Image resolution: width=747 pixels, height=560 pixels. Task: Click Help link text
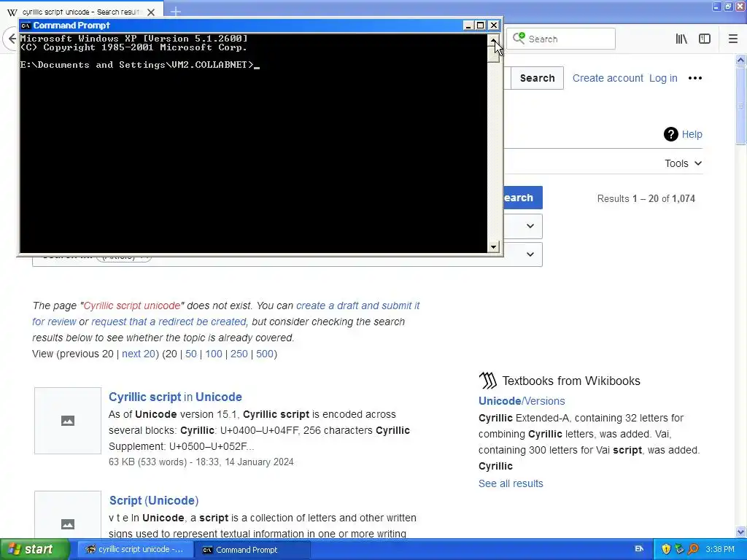coord(692,134)
